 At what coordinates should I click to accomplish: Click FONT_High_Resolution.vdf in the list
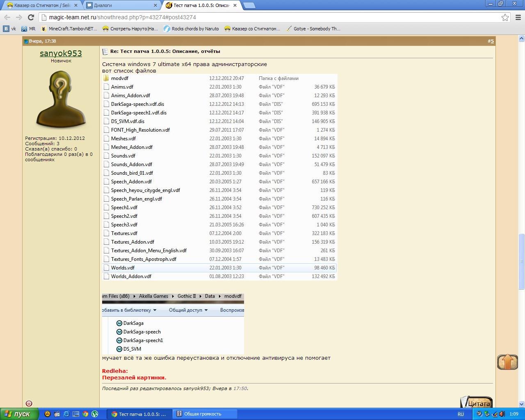click(x=140, y=130)
